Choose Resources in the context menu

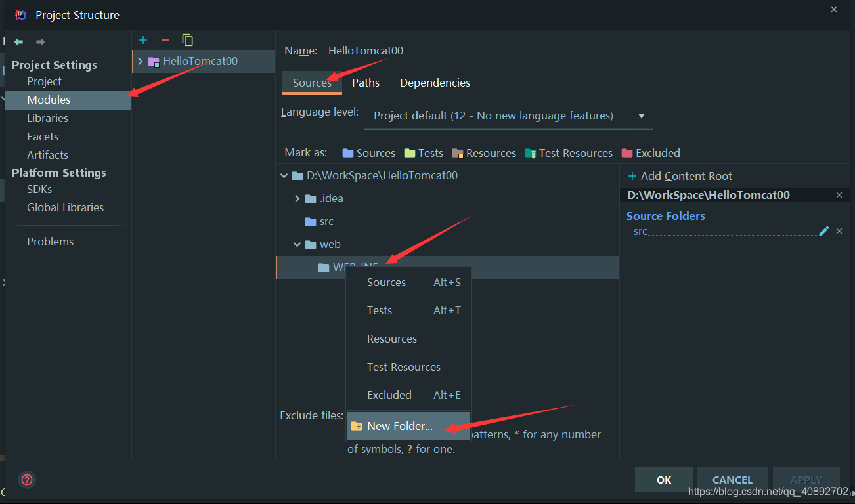[x=408, y=339]
